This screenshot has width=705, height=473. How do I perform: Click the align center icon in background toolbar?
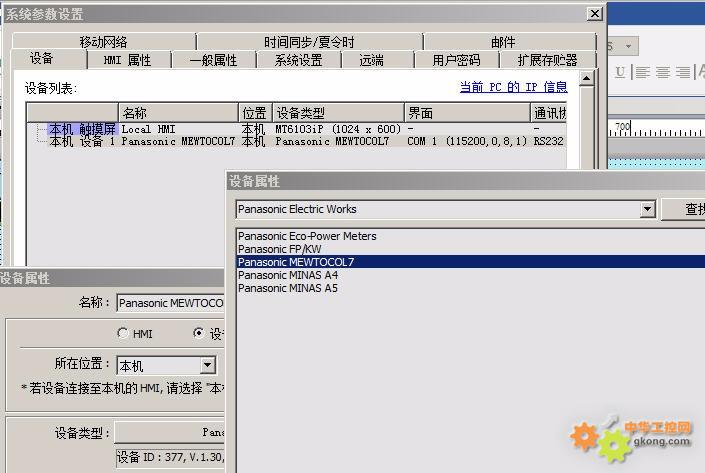(663, 72)
